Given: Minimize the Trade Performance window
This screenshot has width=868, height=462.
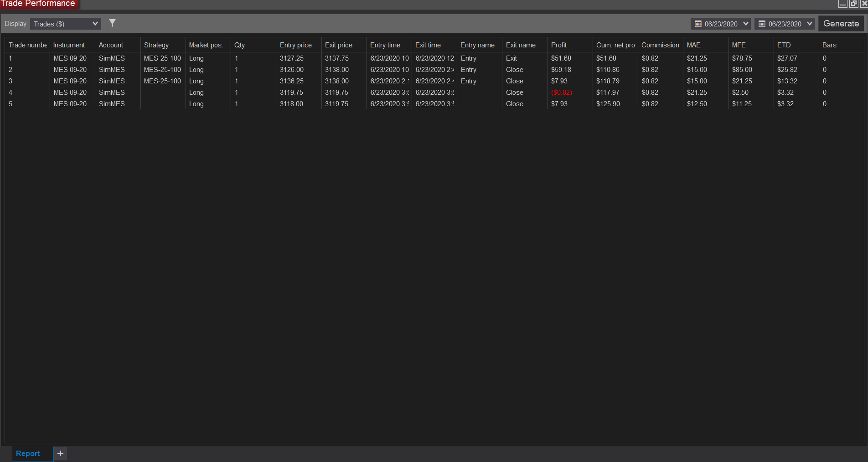Looking at the screenshot, I should tap(843, 4).
